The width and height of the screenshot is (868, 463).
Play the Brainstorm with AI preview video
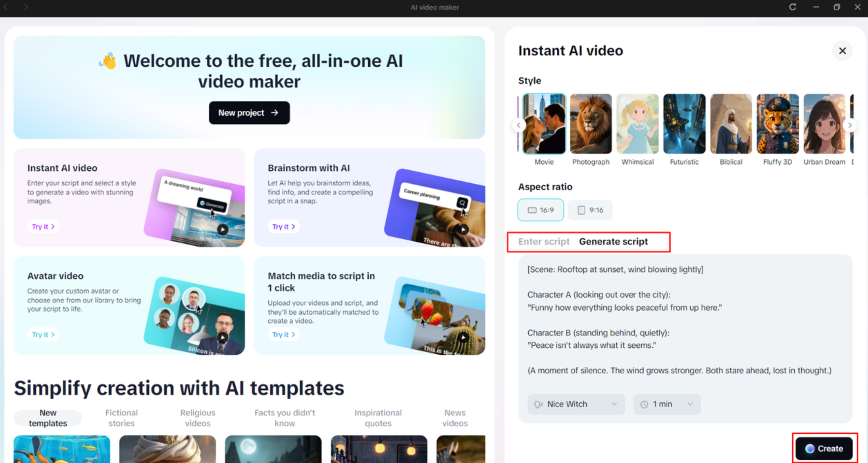click(x=463, y=229)
